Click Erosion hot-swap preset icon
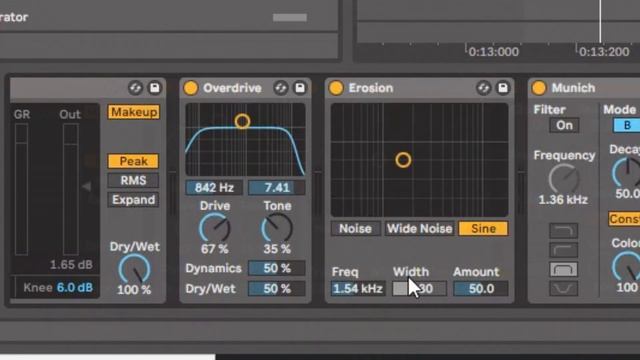 483,88
